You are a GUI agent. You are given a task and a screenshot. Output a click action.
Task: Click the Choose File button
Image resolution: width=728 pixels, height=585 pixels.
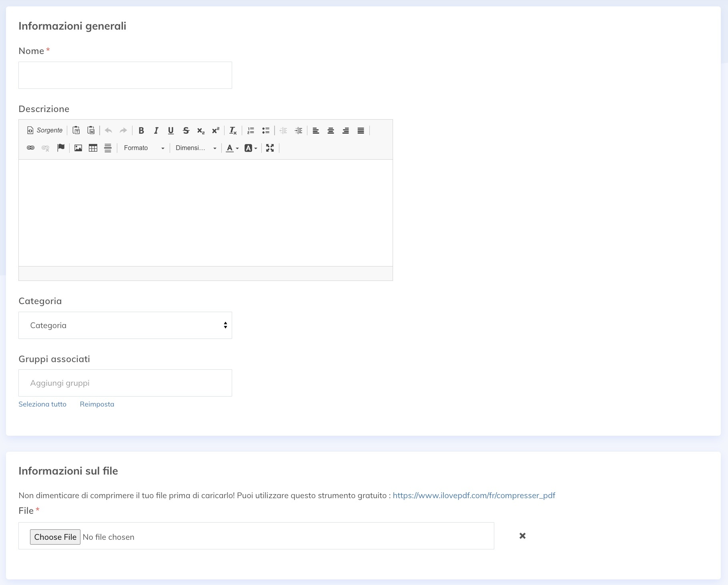point(55,537)
